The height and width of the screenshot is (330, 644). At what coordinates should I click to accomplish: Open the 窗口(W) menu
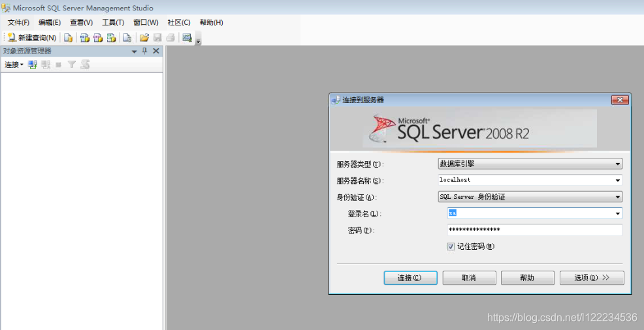(146, 23)
